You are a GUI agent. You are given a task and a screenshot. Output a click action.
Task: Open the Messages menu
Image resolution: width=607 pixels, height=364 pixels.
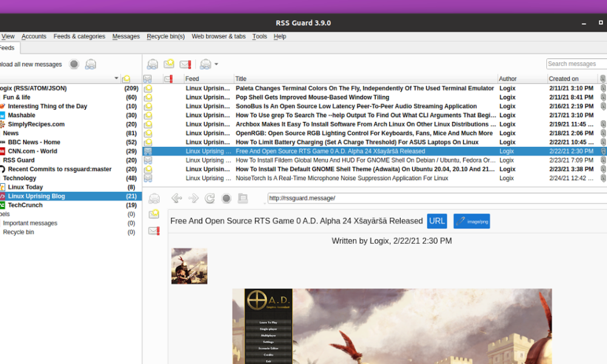click(x=126, y=36)
